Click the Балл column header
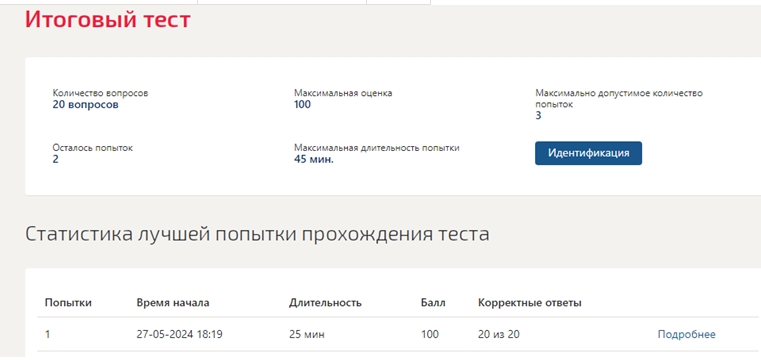 pos(433,303)
